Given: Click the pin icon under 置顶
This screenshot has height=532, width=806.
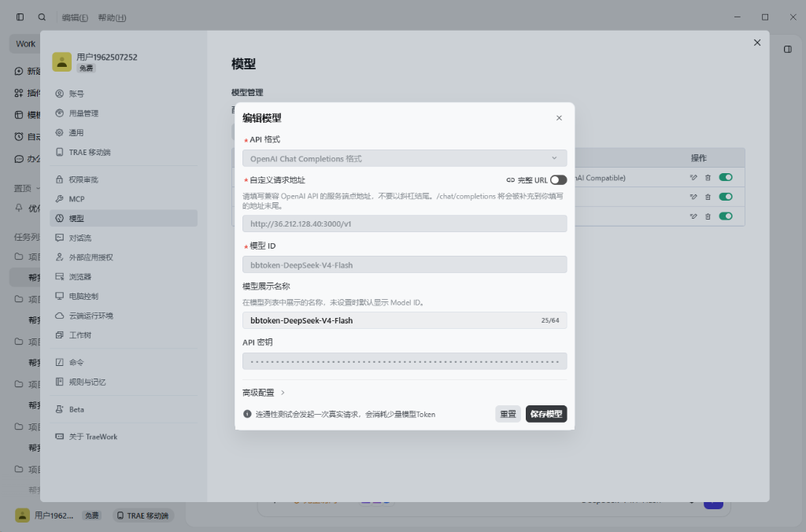Looking at the screenshot, I should pyautogui.click(x=19, y=208).
